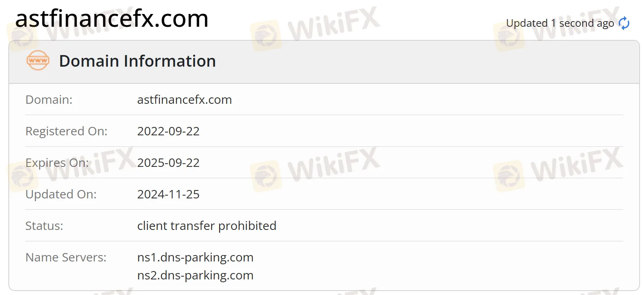The width and height of the screenshot is (644, 295).
Task: Collapse the Status row entry
Action: (x=44, y=226)
